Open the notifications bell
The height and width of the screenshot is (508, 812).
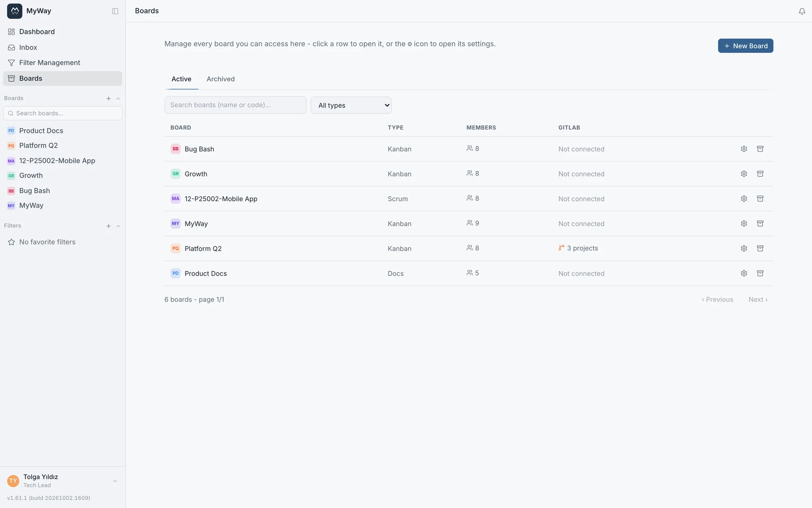coord(802,11)
